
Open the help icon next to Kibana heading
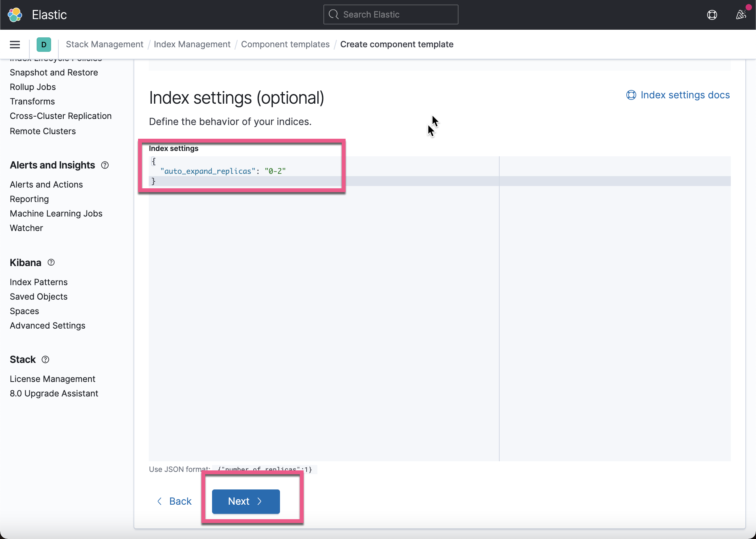(51, 262)
